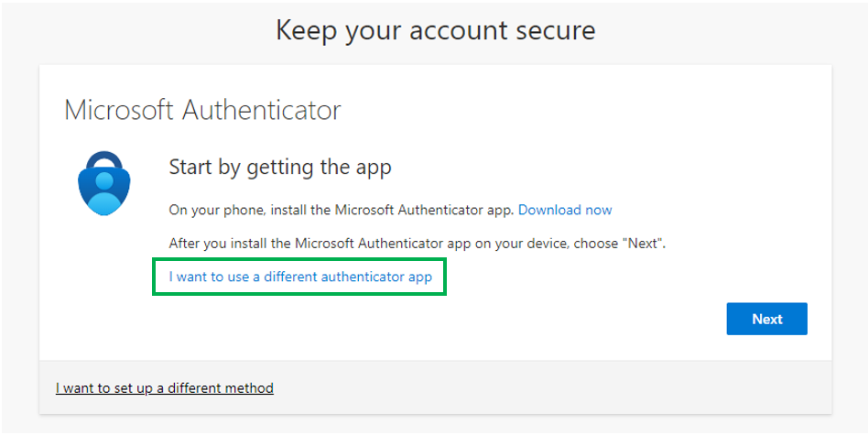Click the green highlight box border

pos(299,259)
